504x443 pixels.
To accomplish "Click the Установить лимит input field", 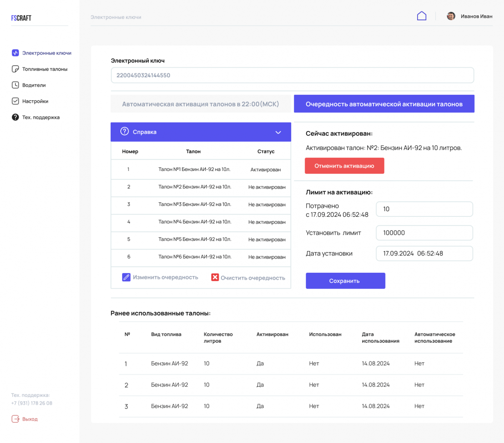I will coord(424,233).
